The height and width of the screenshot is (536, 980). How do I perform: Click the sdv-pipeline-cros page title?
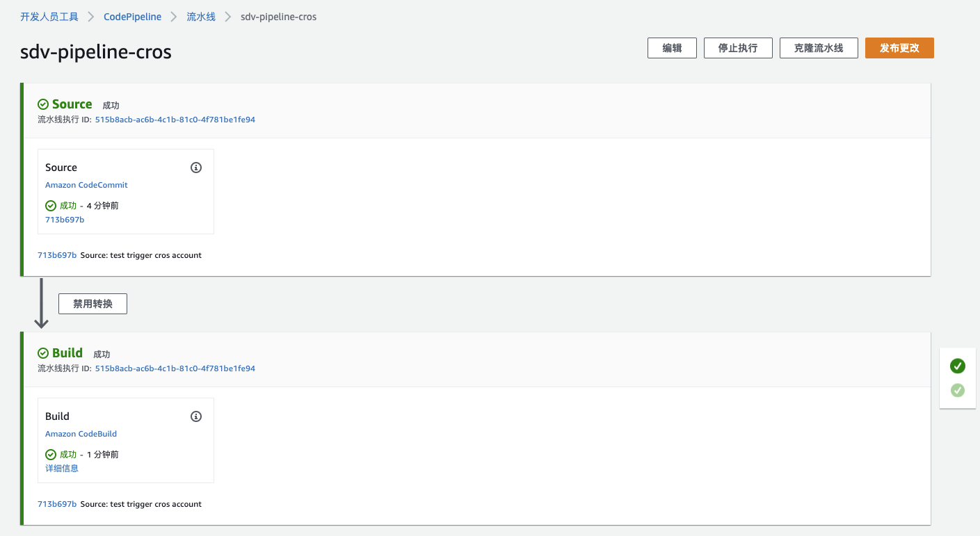coord(96,52)
